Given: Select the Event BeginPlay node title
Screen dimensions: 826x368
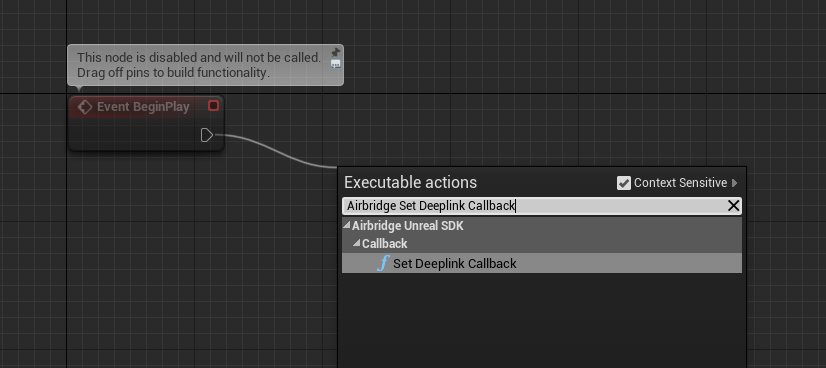Looking at the screenshot, I should pyautogui.click(x=143, y=107).
